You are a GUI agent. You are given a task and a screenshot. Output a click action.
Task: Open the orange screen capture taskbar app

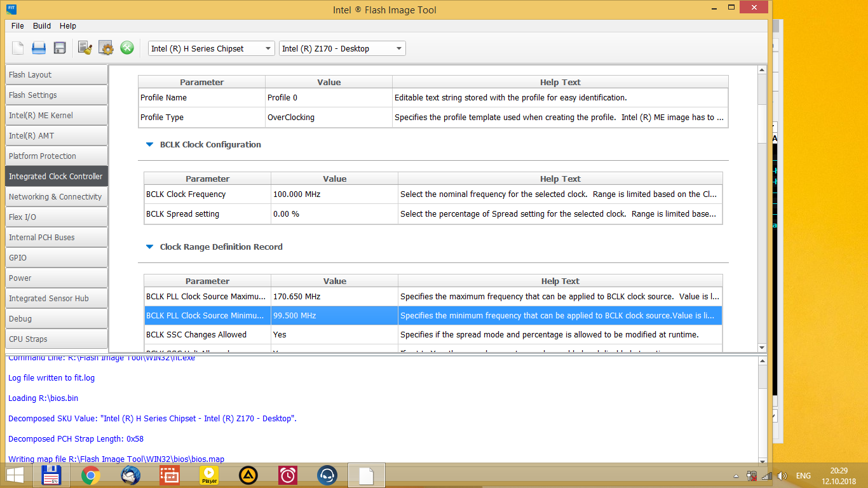tap(170, 475)
